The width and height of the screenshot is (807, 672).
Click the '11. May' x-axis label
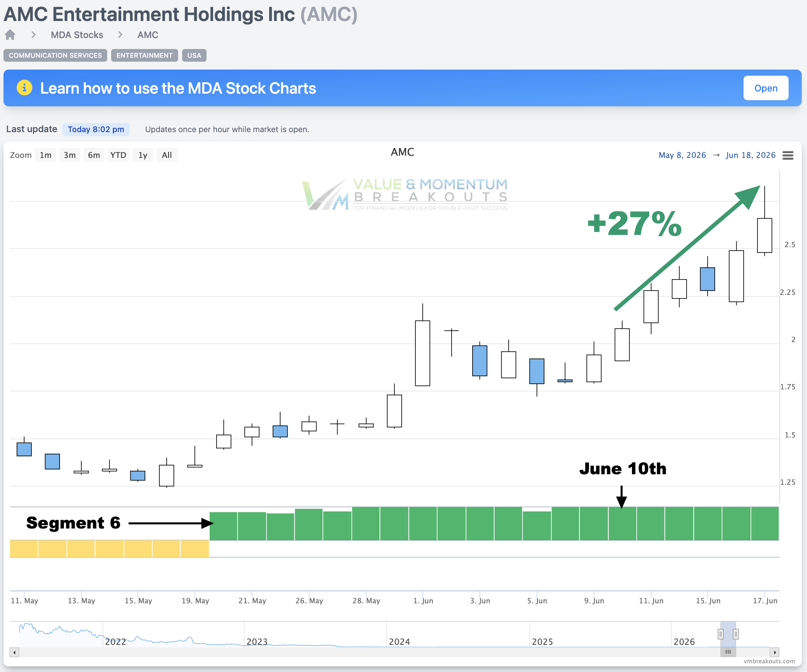click(25, 601)
